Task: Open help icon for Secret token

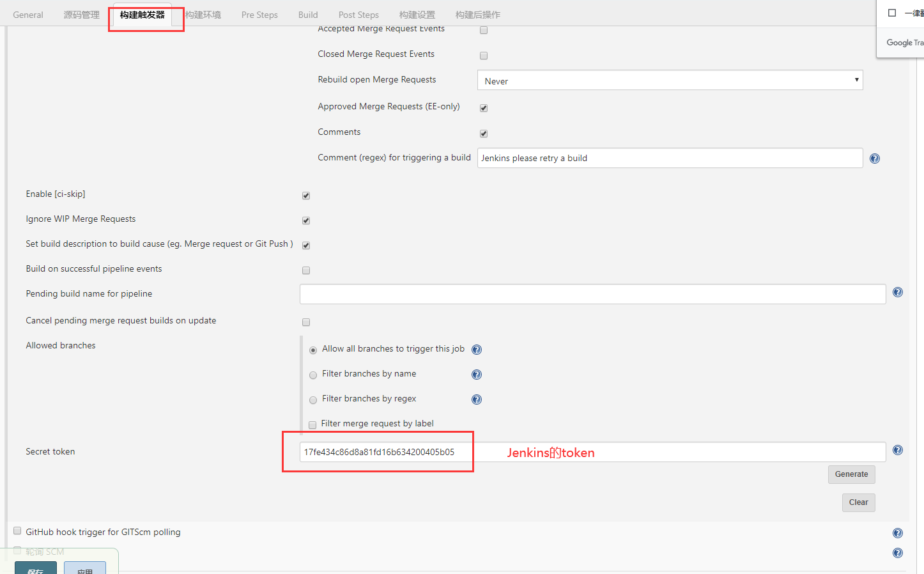Action: click(x=898, y=450)
